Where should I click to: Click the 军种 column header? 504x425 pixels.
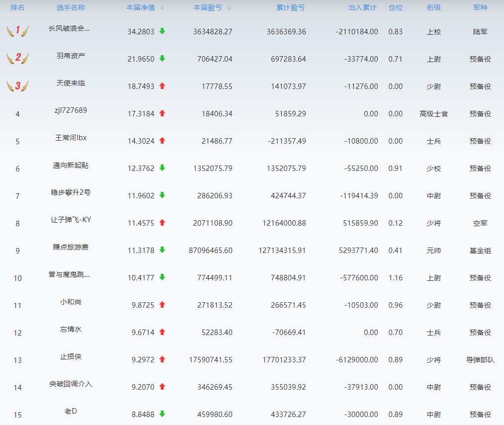pyautogui.click(x=480, y=8)
